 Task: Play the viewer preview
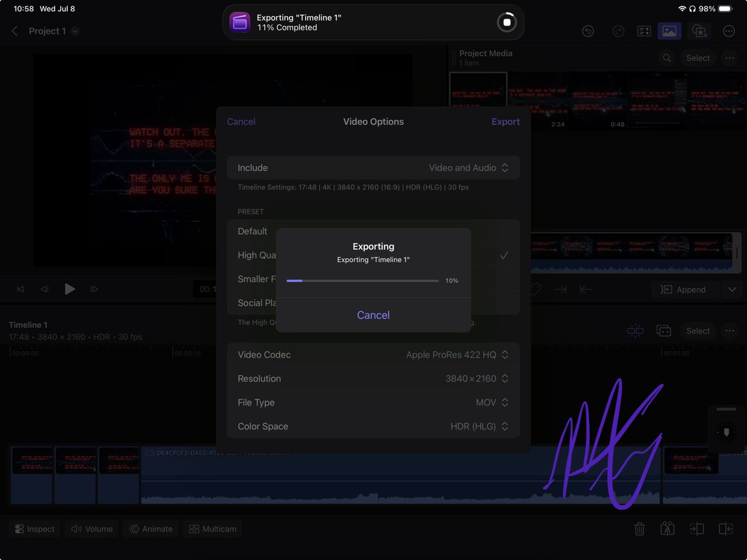click(x=70, y=289)
